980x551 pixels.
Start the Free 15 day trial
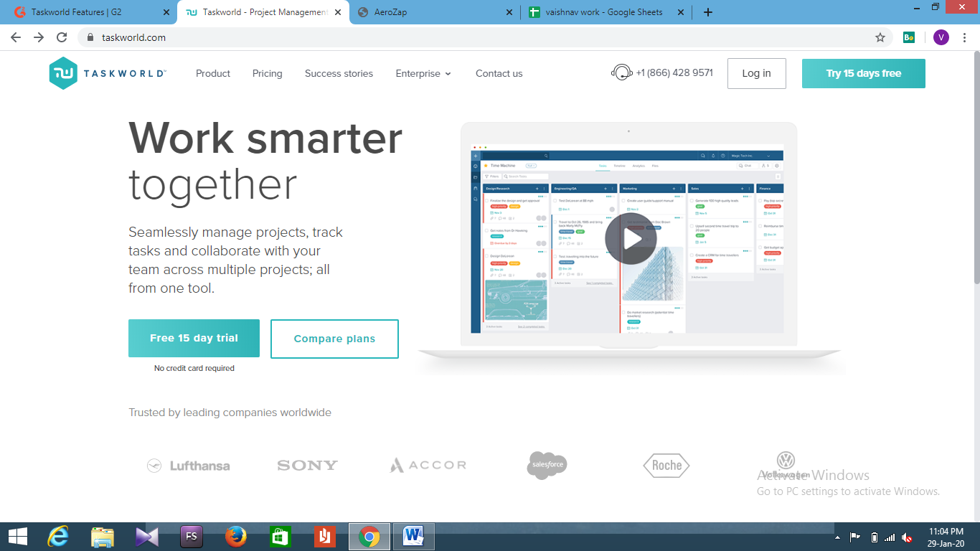click(x=194, y=338)
